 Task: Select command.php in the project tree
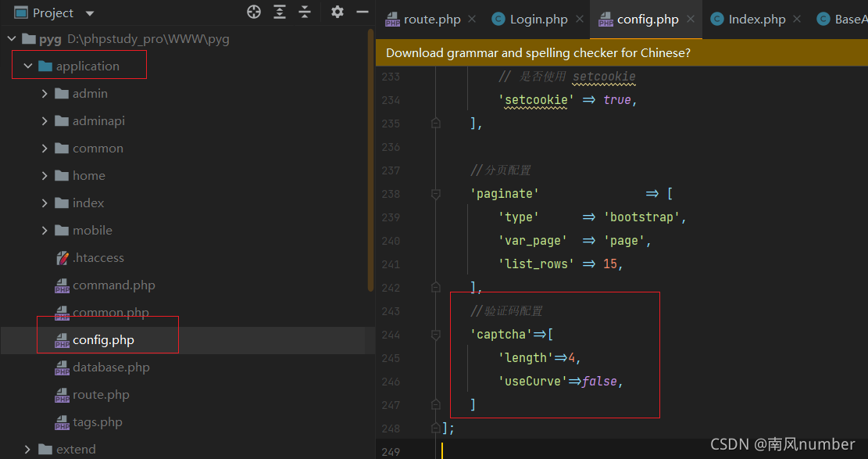pos(114,285)
